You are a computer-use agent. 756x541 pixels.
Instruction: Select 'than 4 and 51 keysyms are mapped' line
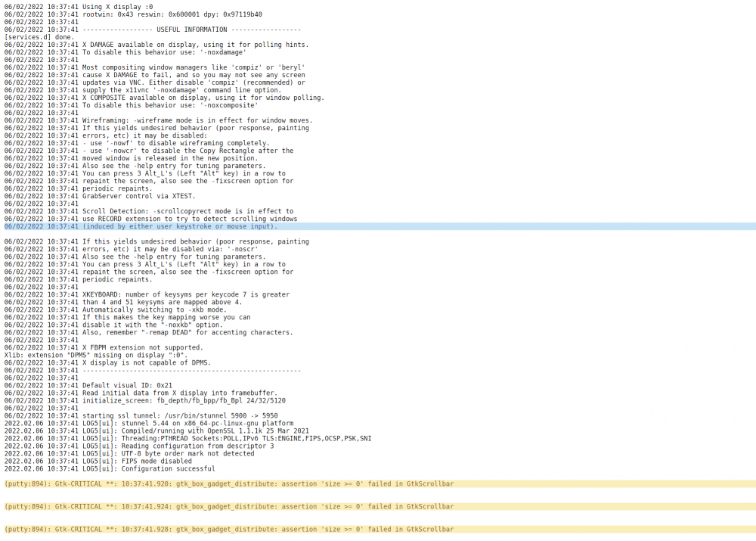[123, 302]
